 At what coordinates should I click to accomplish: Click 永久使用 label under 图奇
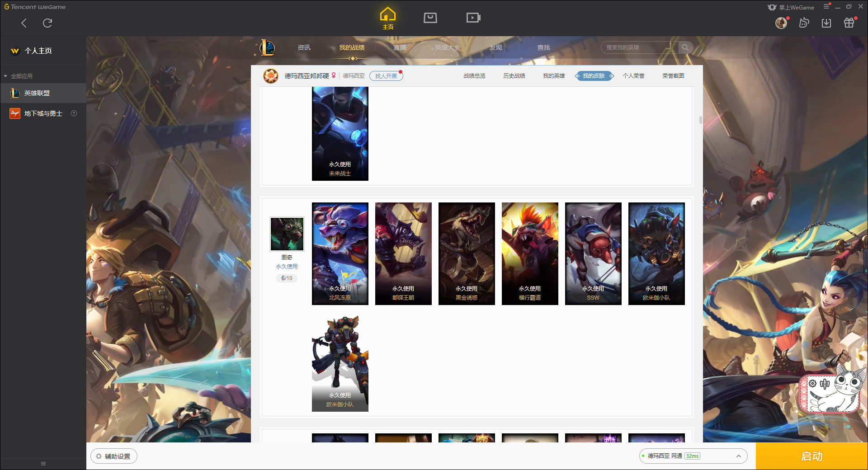coord(287,267)
